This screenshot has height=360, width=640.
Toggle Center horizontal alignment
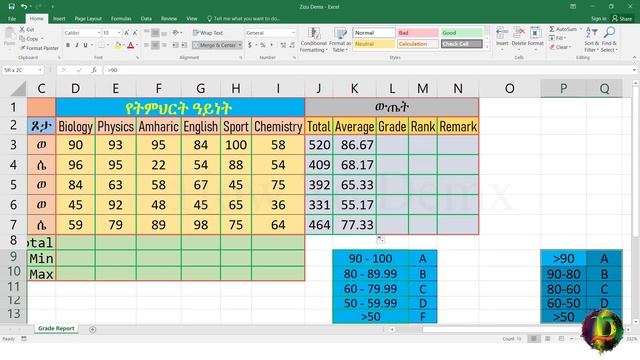tap(155, 45)
